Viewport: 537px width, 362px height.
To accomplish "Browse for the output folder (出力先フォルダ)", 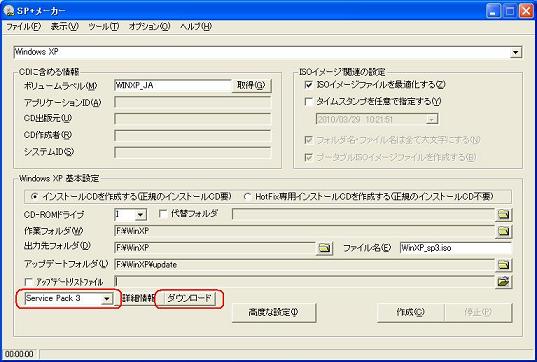I will 324,248.
